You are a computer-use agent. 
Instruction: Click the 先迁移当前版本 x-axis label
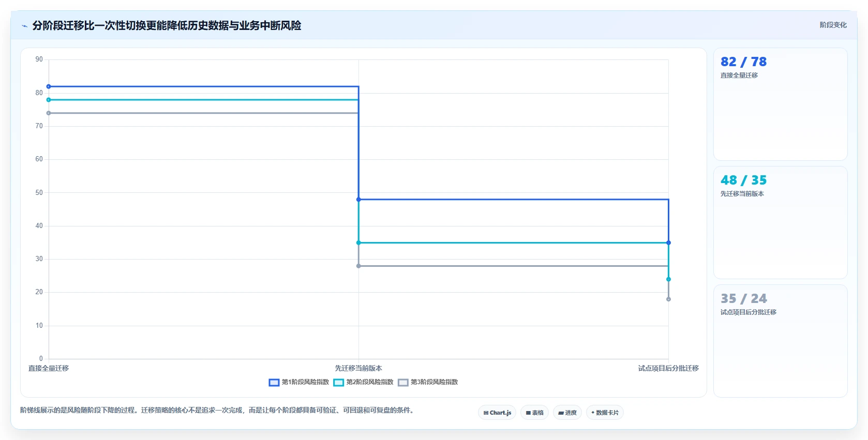pyautogui.click(x=358, y=368)
